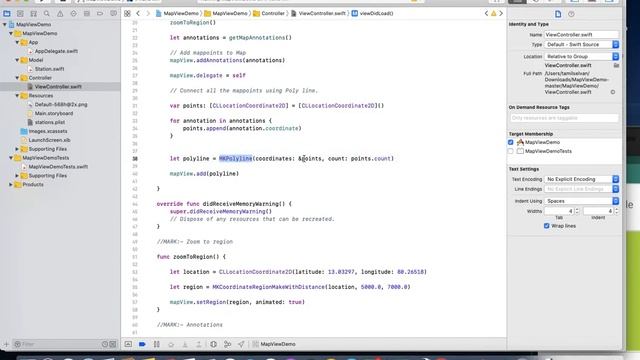
Task: Click the Name field ViewController.swift
Action: click(x=582, y=35)
